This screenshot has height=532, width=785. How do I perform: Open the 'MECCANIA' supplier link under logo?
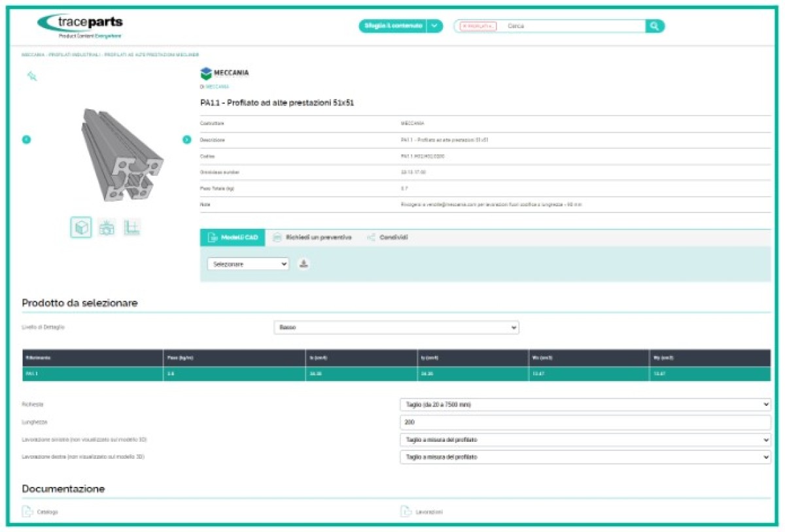point(217,86)
